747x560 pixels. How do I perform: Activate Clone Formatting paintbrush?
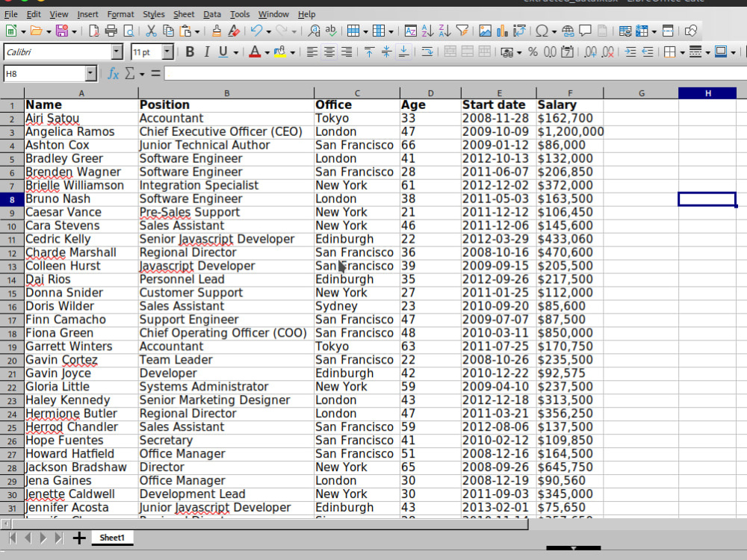[x=217, y=31]
